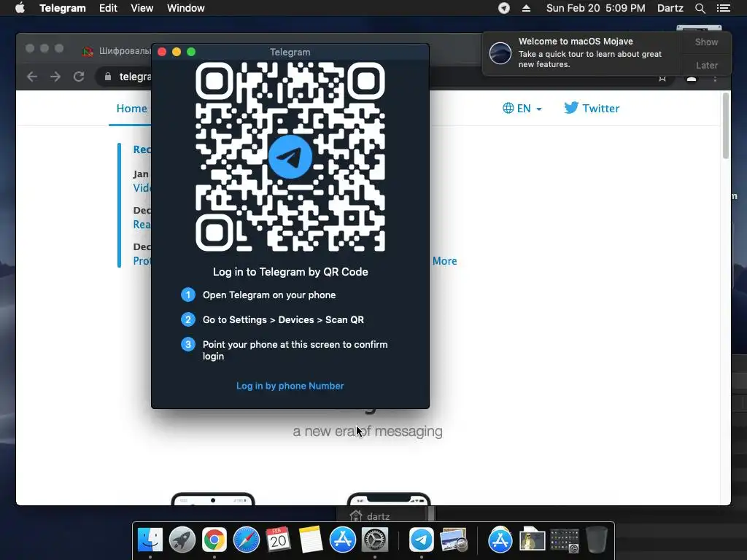Screen dimensions: 747x560
Task: Reload the page in Chrome
Action: click(x=79, y=77)
